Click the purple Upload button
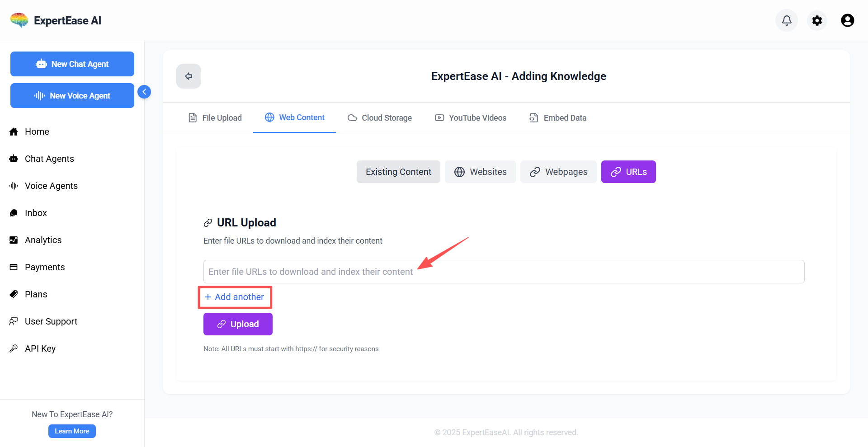 (x=238, y=324)
